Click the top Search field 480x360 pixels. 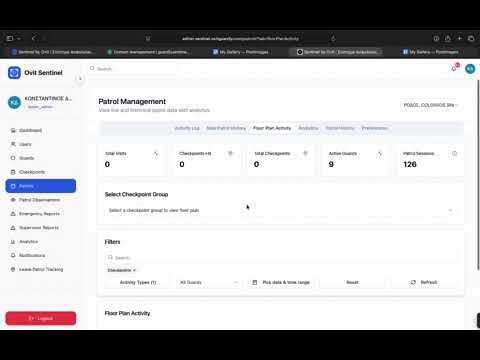(133, 69)
